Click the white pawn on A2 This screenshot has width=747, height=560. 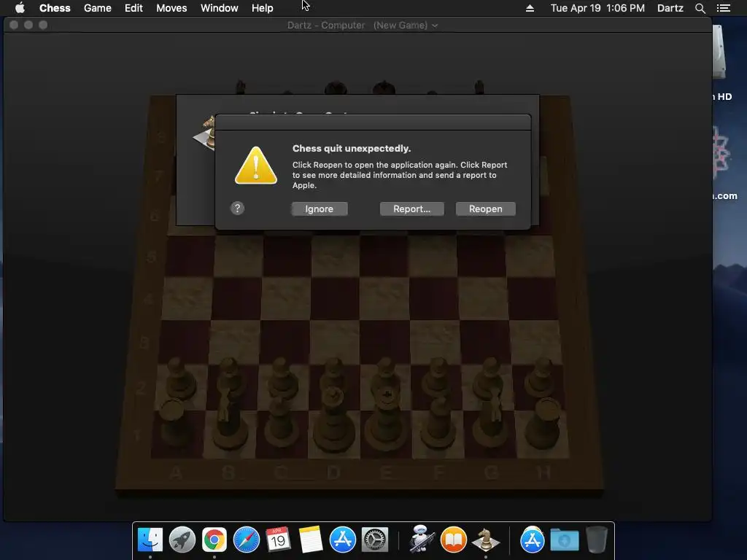[181, 378]
